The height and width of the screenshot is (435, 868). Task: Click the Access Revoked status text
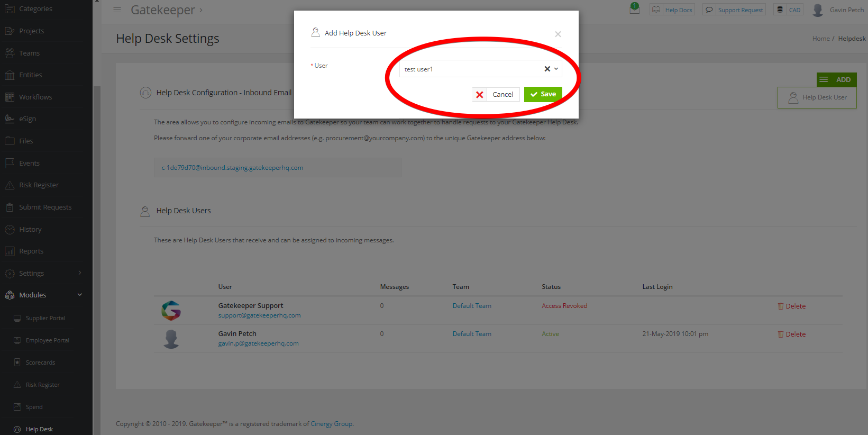564,306
